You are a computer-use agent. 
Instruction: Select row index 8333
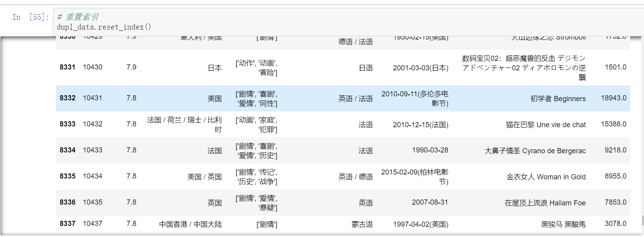[x=68, y=124]
